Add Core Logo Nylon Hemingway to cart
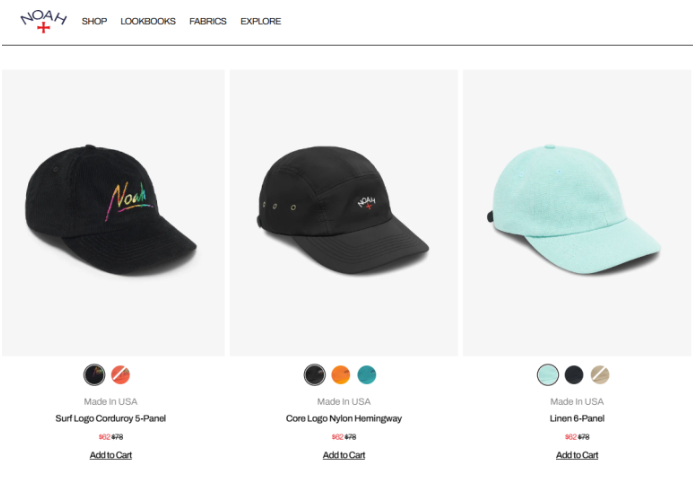Screen dimensions: 693x479 tap(344, 455)
